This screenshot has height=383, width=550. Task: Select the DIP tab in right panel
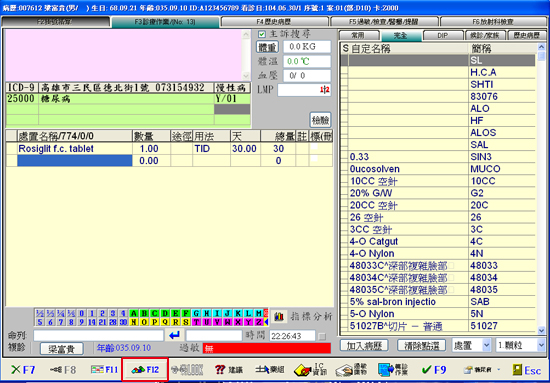pos(443,35)
